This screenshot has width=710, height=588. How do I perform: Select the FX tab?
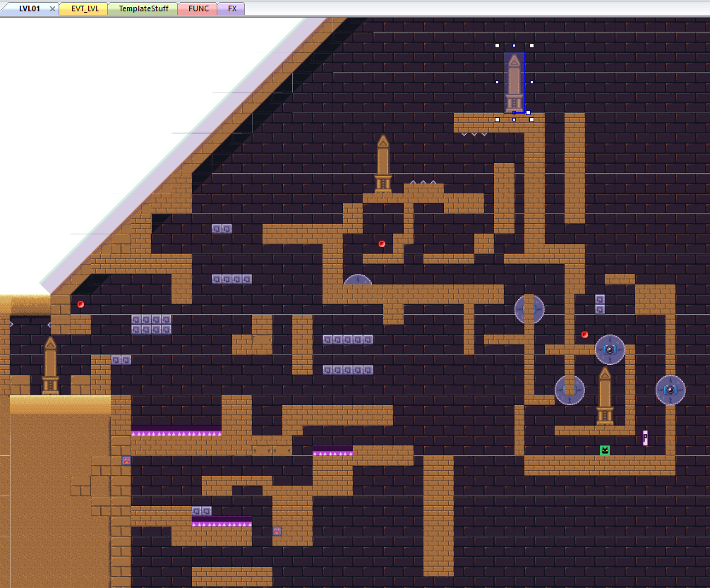click(231, 8)
